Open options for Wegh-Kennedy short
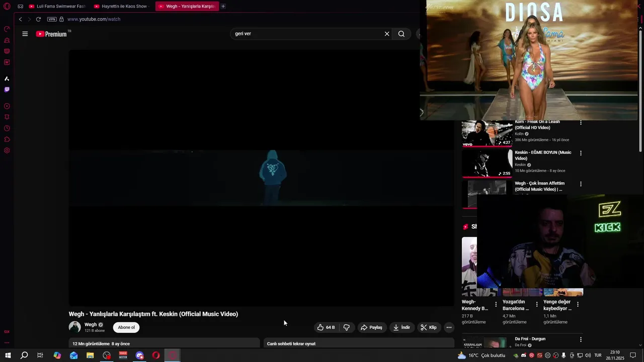The height and width of the screenshot is (362, 644). (x=496, y=304)
